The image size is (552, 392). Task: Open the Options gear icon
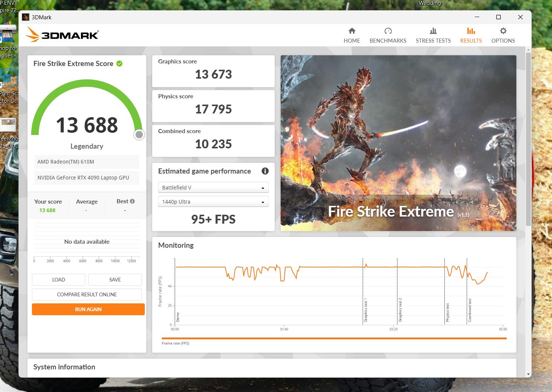503,31
